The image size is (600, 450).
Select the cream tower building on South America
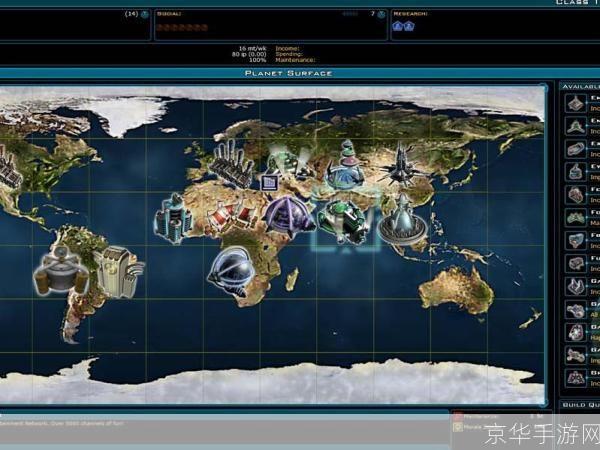(x=119, y=272)
